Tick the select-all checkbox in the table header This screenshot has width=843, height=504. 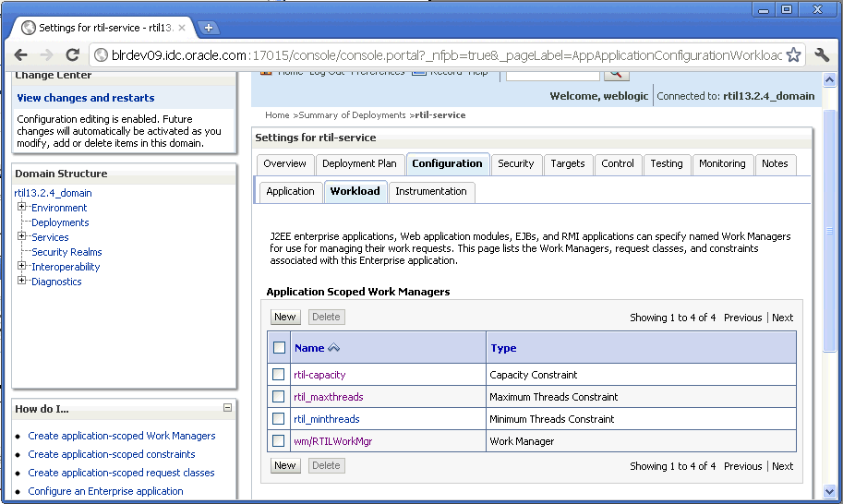(x=279, y=348)
